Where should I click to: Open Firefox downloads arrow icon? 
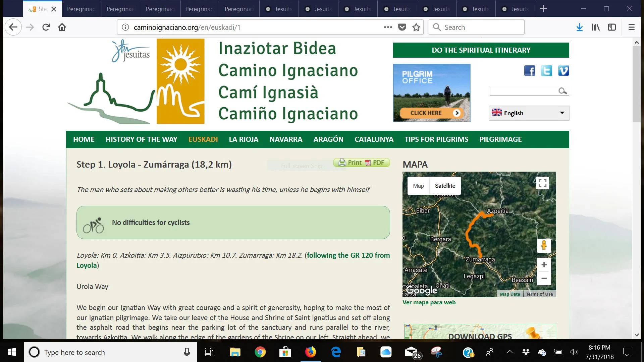579,27
